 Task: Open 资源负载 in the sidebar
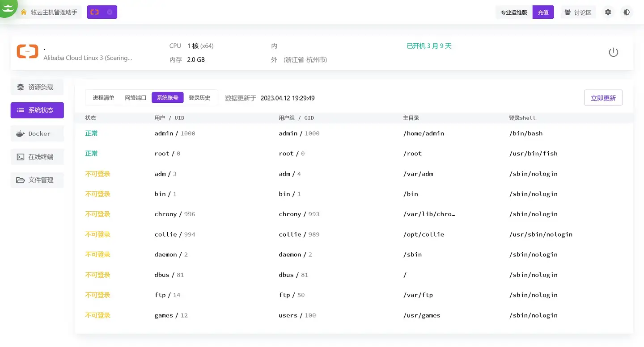[37, 87]
